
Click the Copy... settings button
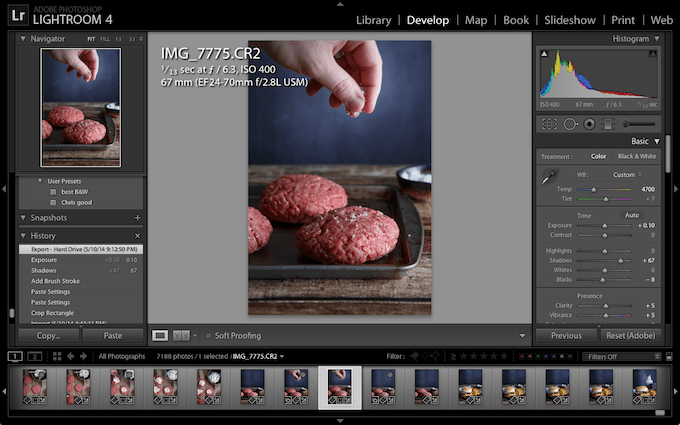click(49, 336)
